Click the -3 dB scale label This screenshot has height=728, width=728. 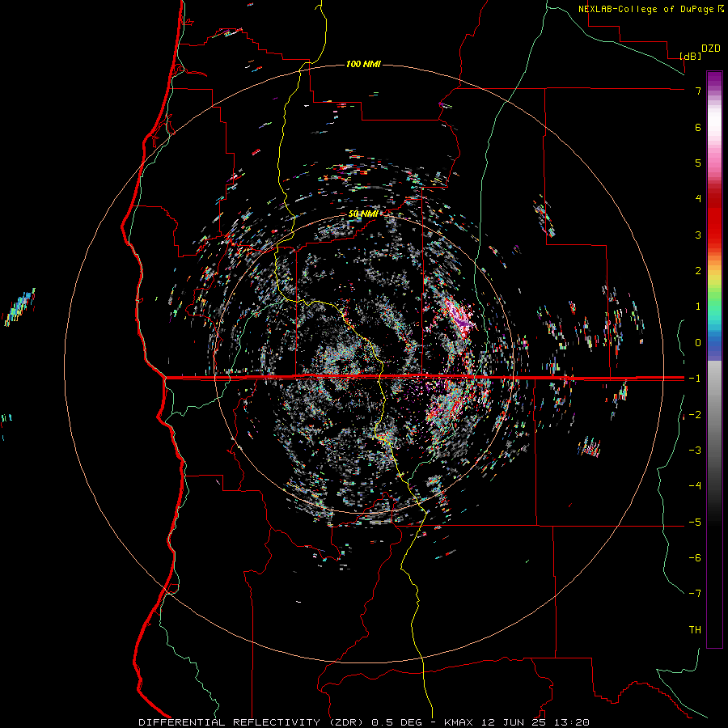coord(695,451)
